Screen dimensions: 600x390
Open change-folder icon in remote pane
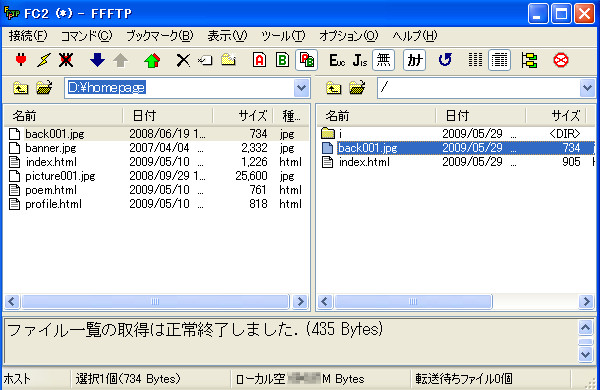tap(357, 88)
